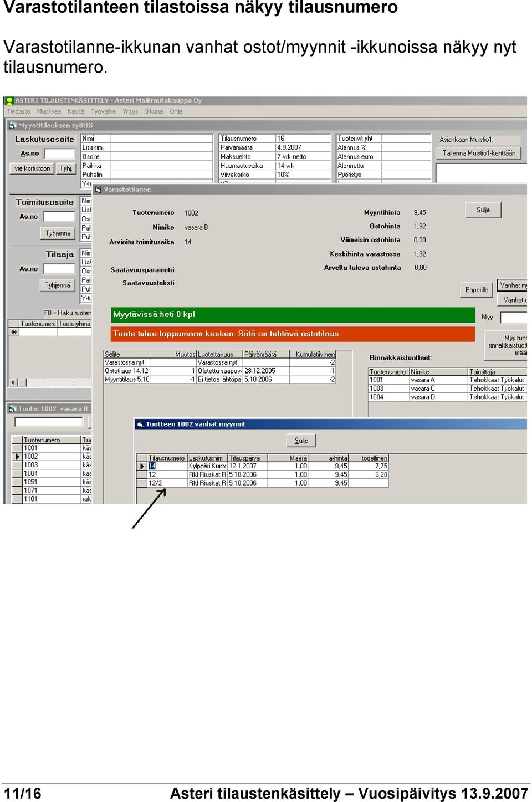The width and height of the screenshot is (532, 802).
Task: Click 'vasara C' in Rinnakkaistuotteet list
Action: pos(438,389)
